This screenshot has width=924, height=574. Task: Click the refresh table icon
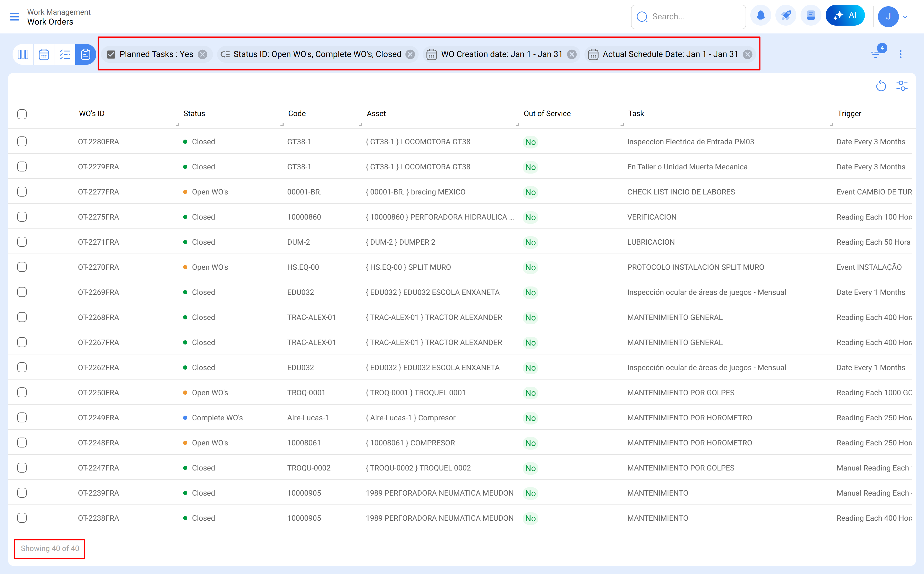[881, 86]
